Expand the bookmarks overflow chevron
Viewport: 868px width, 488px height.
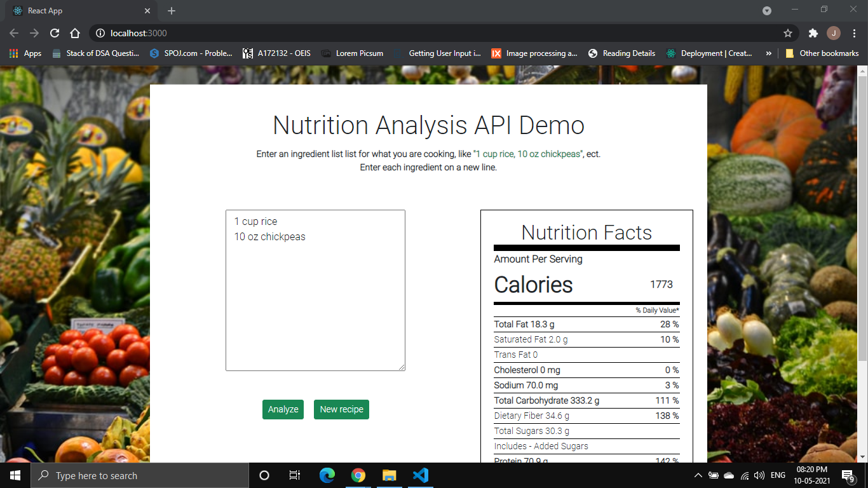(769, 53)
